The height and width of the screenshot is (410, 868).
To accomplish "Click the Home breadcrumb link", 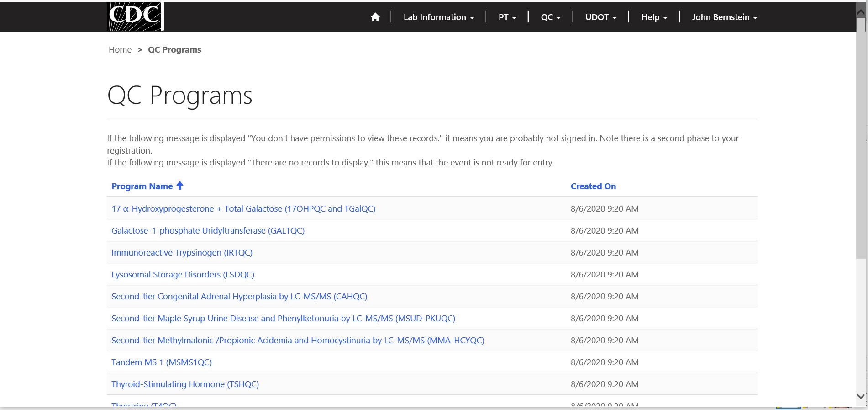I will tap(120, 50).
